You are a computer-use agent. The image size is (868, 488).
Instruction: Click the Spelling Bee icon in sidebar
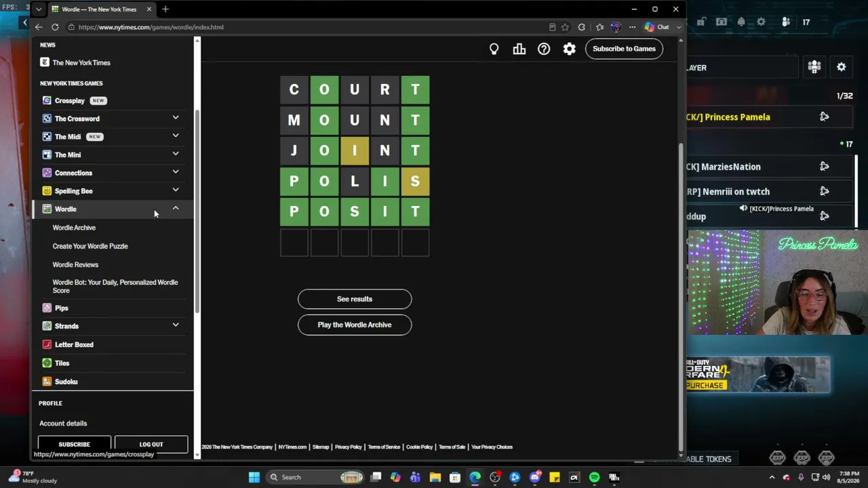point(47,191)
